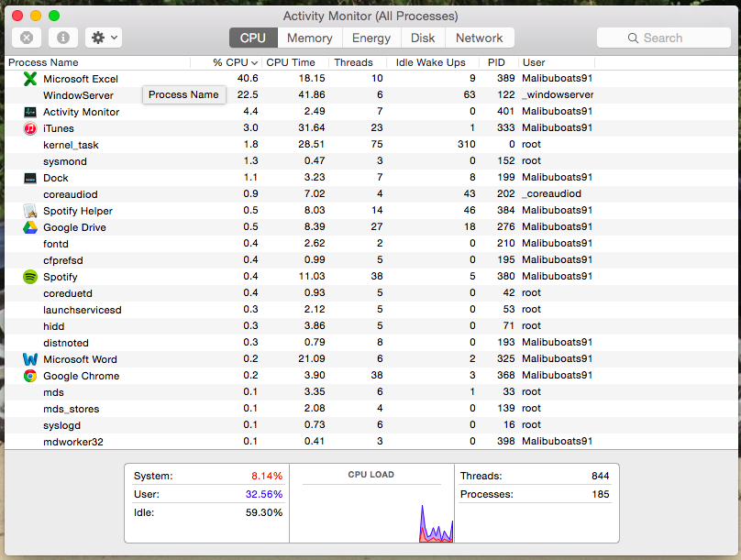Switch to the CPU tab

(x=253, y=38)
